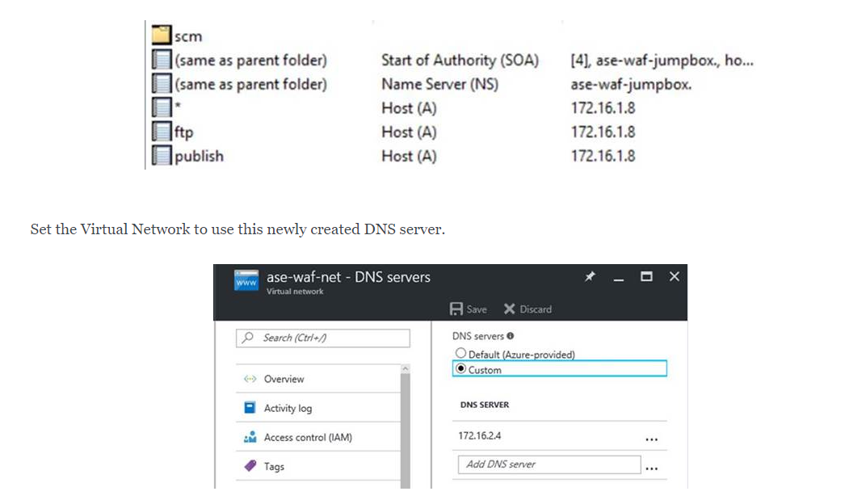Open Access control (IAM) menu item

point(318,437)
